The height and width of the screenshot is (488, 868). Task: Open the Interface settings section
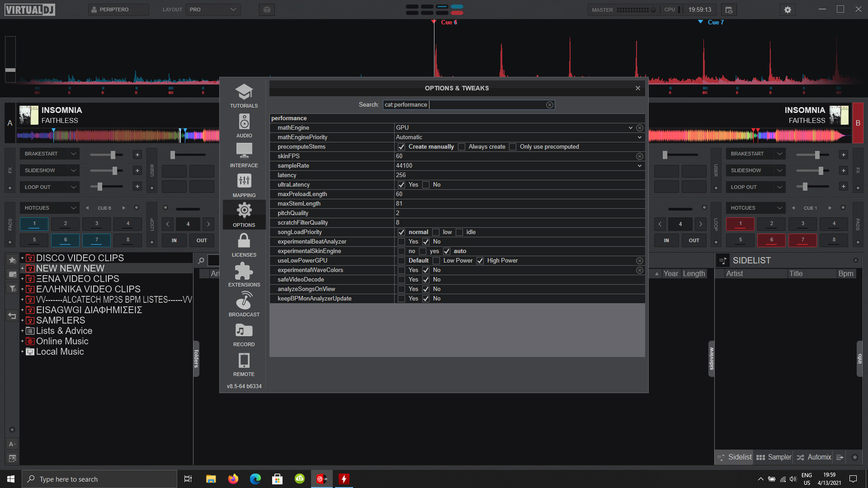coord(244,155)
